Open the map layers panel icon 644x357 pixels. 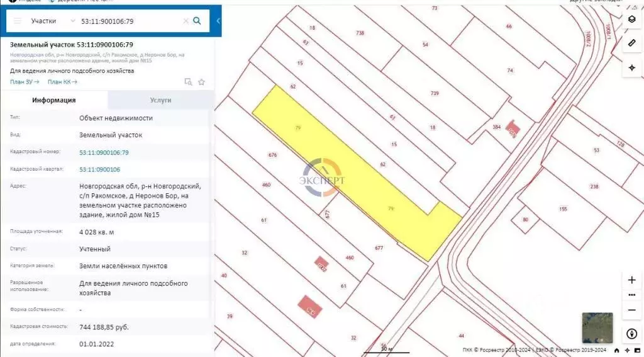(632, 19)
